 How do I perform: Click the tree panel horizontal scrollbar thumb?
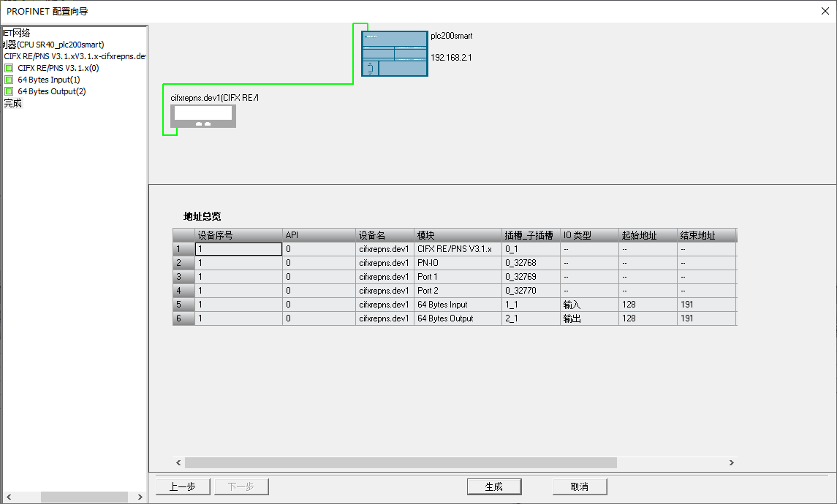(x=84, y=497)
